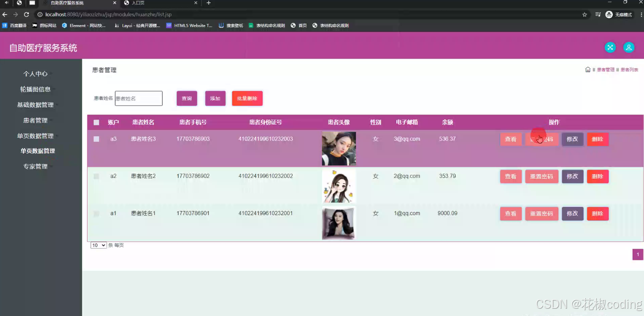Image resolution: width=644 pixels, height=316 pixels.
Task: Click 查看 for patient a3
Action: (x=511, y=139)
